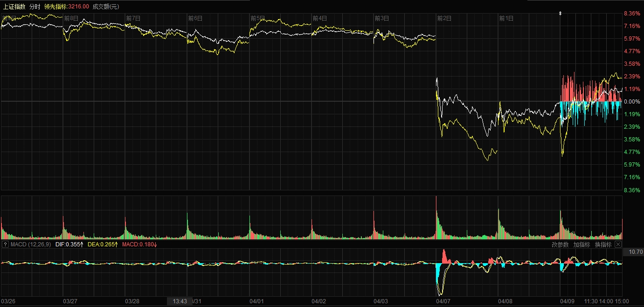Click the 领先指标 leading indicator label
The width and height of the screenshot is (644, 307).
[55, 7]
